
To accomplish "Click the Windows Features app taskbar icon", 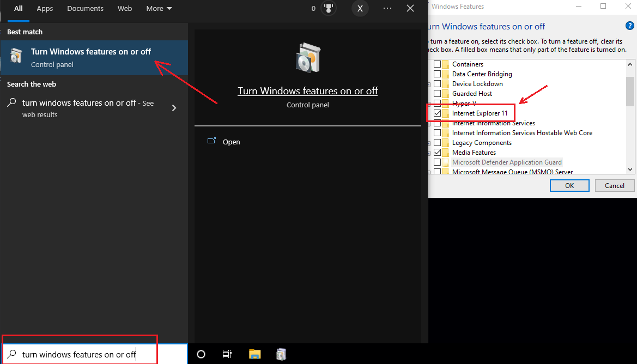I will pos(281,354).
